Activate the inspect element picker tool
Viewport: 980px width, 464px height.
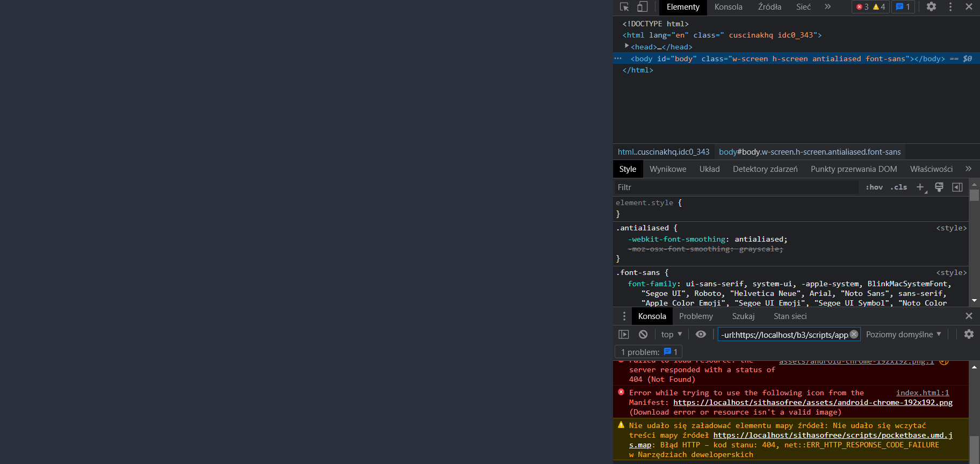[624, 7]
